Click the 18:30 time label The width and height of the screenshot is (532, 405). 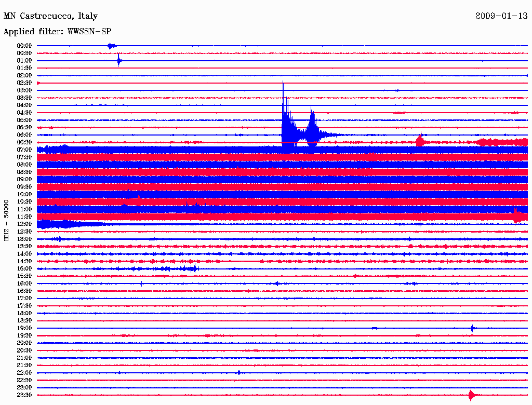[x=24, y=320]
